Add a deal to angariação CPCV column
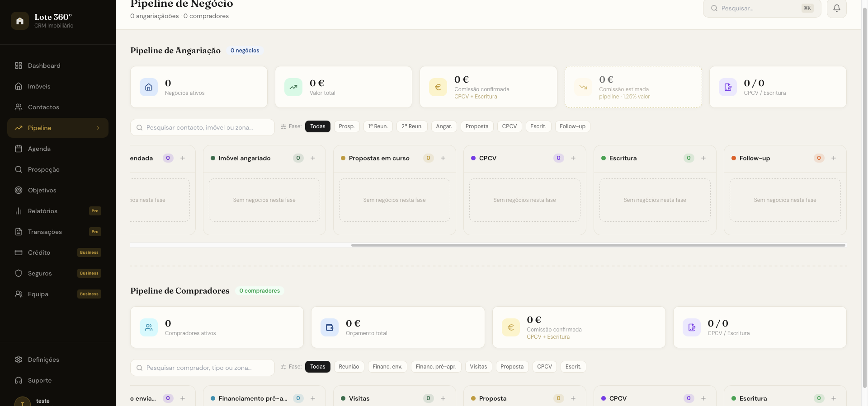 click(573, 158)
